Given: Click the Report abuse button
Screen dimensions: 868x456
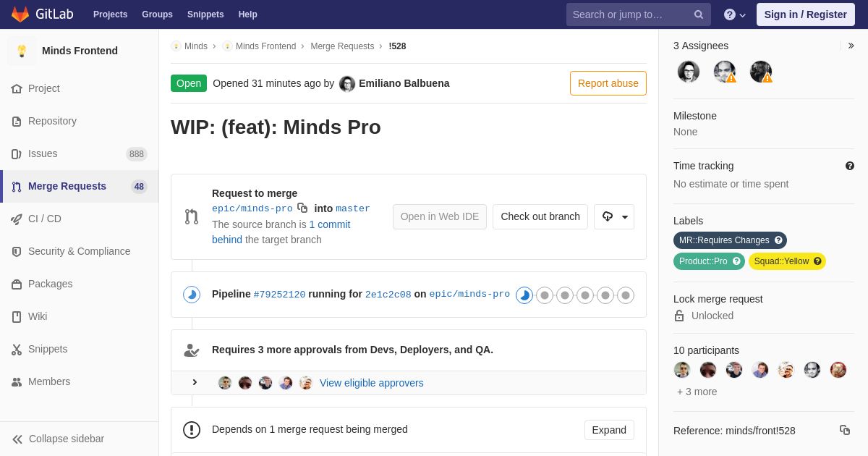Looking at the screenshot, I should (608, 83).
